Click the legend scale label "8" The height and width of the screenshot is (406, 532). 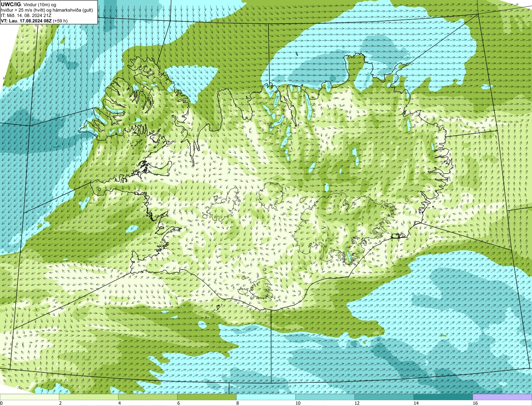[x=238, y=403]
